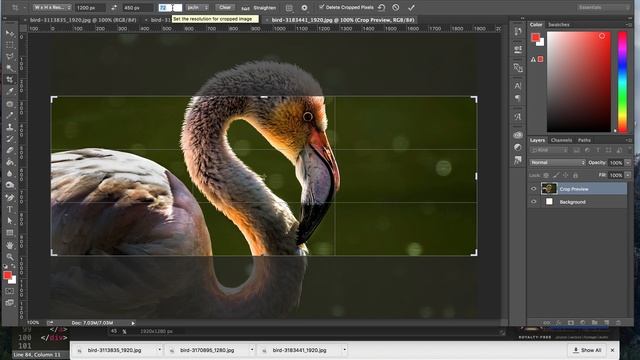Click the foreground color in Color panel
640x360 pixels.
click(535, 37)
